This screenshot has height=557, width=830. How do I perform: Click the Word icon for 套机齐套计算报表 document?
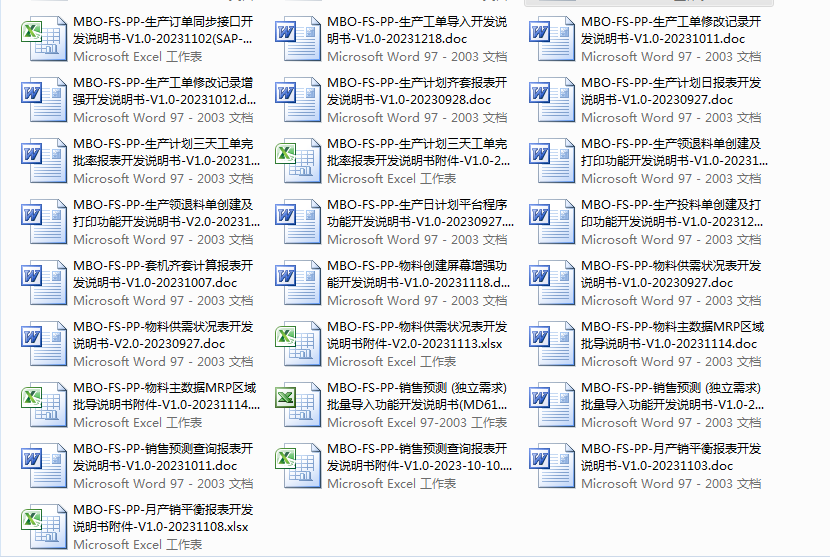[41, 282]
